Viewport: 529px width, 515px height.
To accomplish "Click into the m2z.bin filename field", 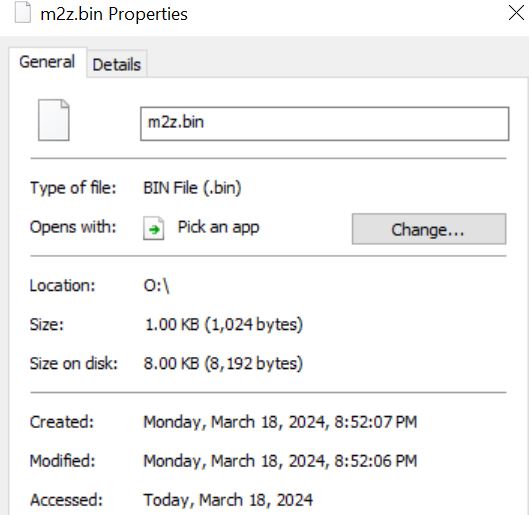I will [325, 124].
